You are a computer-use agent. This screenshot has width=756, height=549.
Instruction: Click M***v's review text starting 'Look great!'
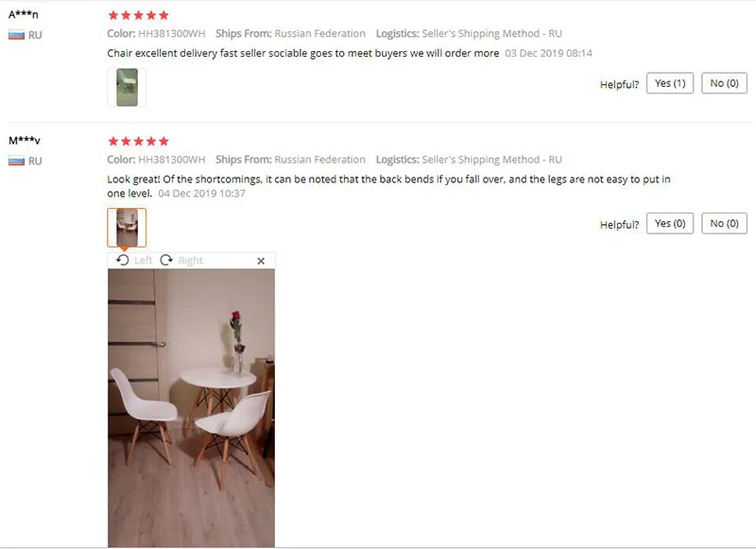tap(388, 186)
